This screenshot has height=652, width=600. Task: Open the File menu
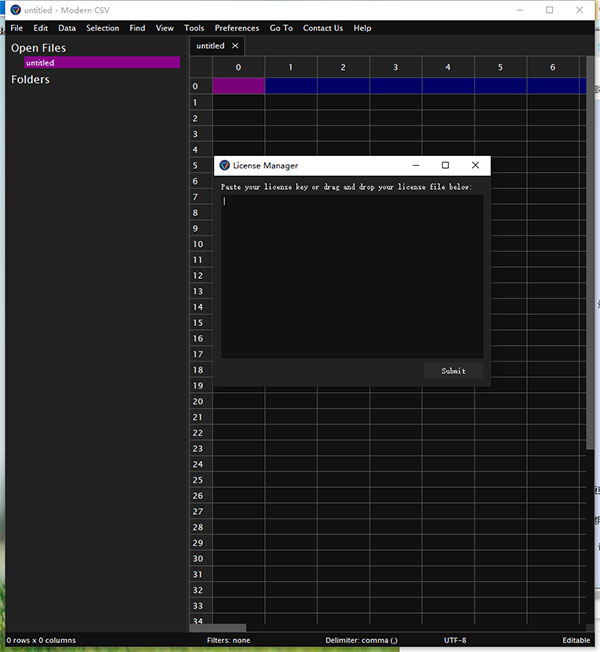point(17,28)
